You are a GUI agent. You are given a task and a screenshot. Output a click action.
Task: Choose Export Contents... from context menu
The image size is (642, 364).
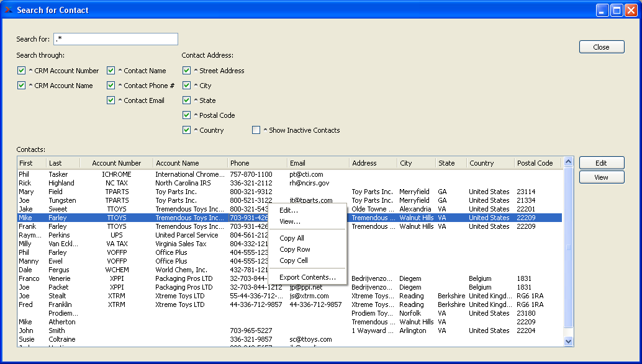point(307,277)
